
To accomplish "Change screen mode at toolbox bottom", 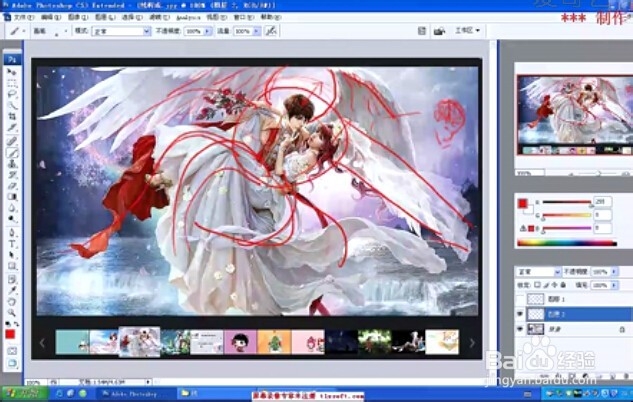I will (x=12, y=363).
